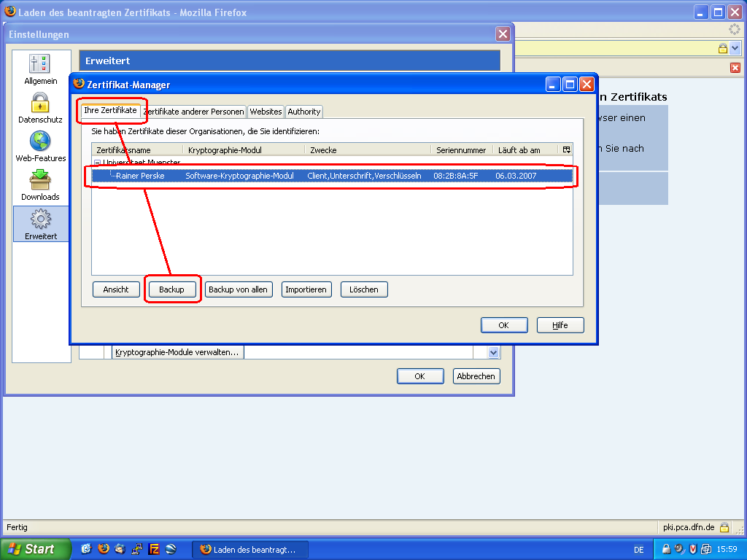Viewport: 747px width, 560px height.
Task: Click the expiry date 06.03.2007 cell
Action: click(x=516, y=176)
